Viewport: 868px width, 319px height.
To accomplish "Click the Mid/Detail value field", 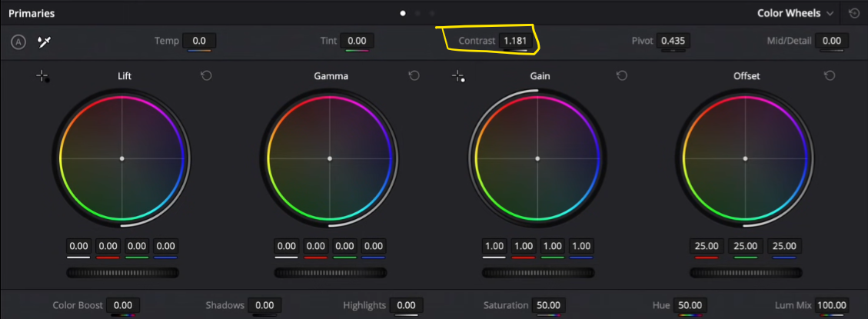I will pyautogui.click(x=831, y=41).
